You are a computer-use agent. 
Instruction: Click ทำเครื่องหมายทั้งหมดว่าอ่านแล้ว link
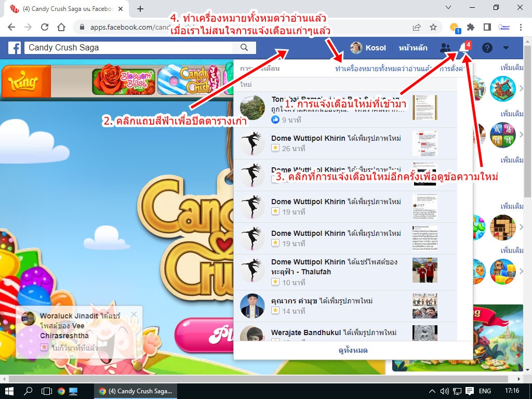(384, 69)
